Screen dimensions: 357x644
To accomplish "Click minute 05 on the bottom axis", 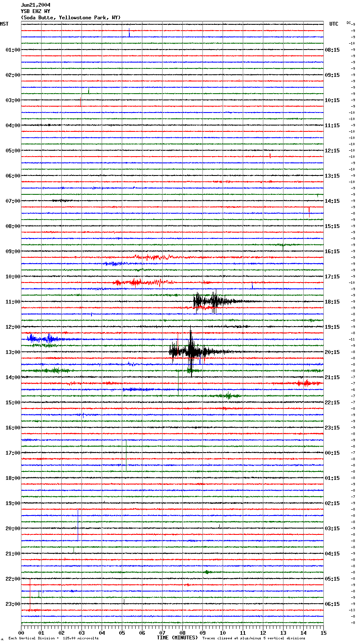I will point(122,633).
